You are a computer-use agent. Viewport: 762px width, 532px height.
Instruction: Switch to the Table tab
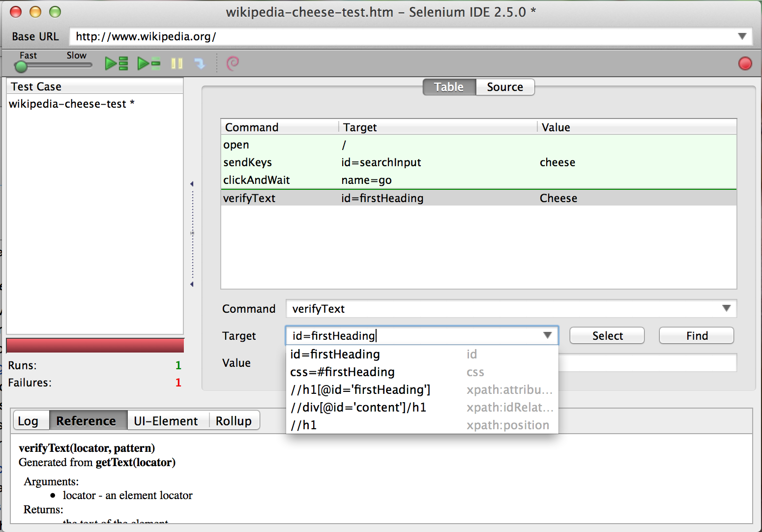[x=449, y=87]
